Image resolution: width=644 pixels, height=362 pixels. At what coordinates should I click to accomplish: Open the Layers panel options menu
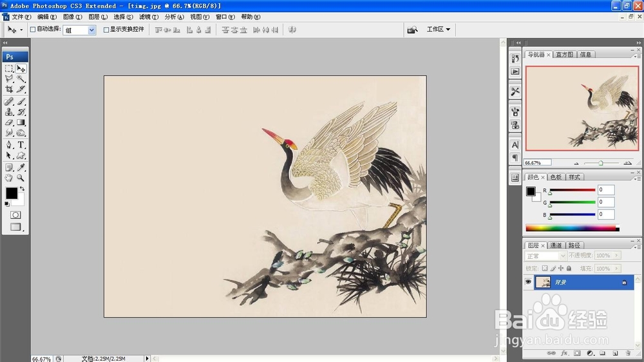[x=638, y=247]
